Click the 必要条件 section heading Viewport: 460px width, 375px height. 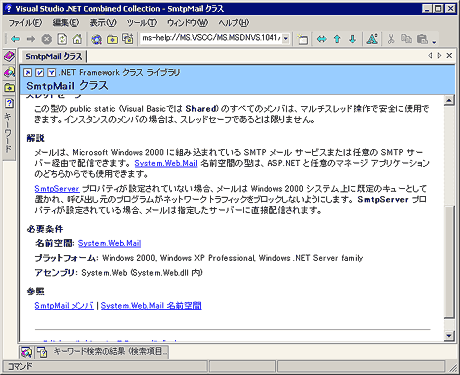[x=45, y=229]
